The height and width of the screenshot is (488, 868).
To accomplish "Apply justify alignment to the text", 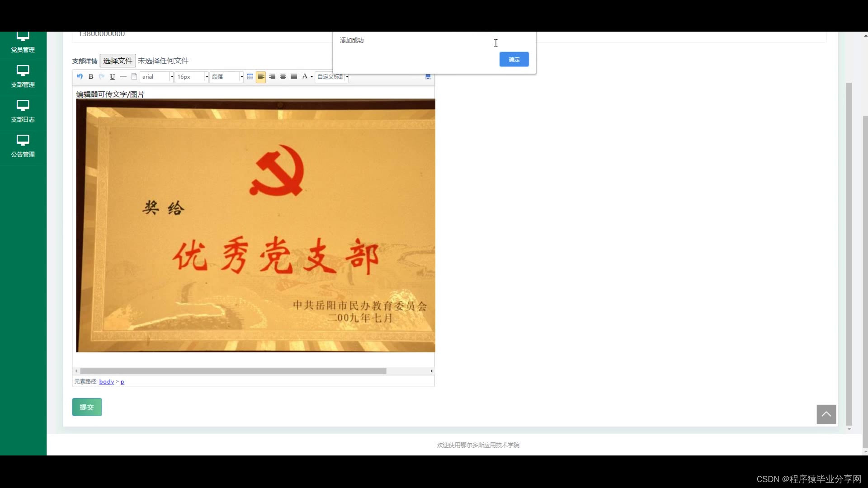I will click(294, 76).
